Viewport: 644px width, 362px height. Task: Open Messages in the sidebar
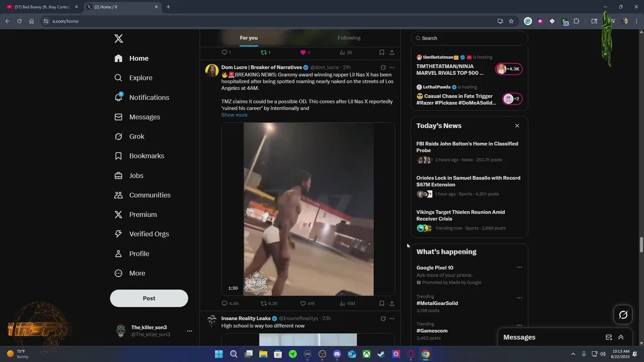pos(137,117)
